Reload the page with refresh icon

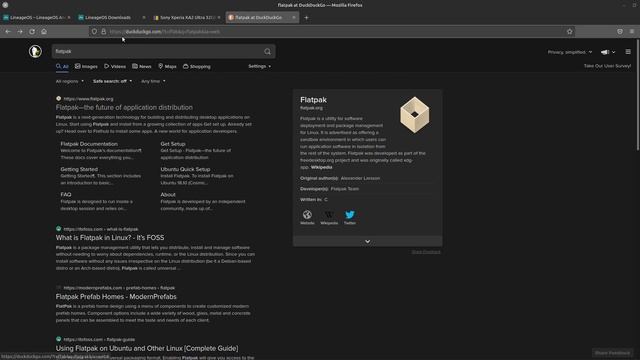pyautogui.click(x=32, y=31)
